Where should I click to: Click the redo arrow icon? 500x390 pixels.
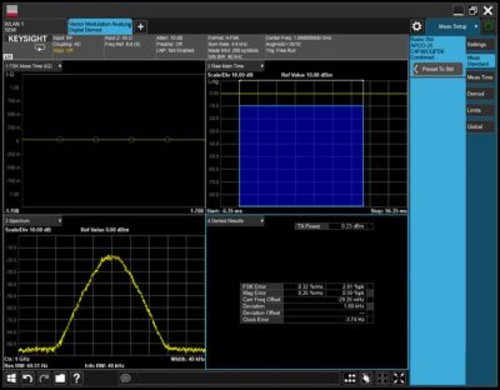point(44,378)
